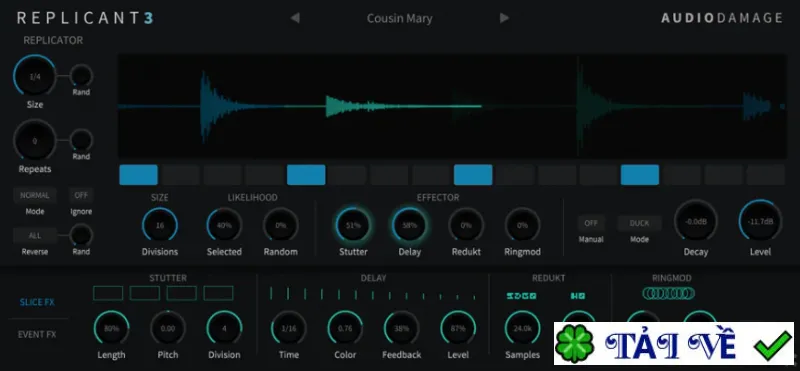Click the Likelihood Selected knob at 40%

(x=224, y=225)
